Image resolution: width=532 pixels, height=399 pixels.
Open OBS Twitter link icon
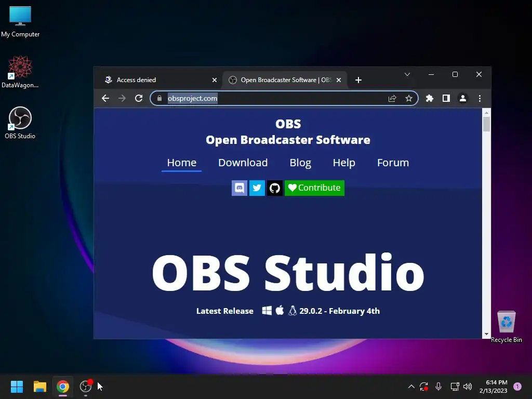pyautogui.click(x=257, y=188)
